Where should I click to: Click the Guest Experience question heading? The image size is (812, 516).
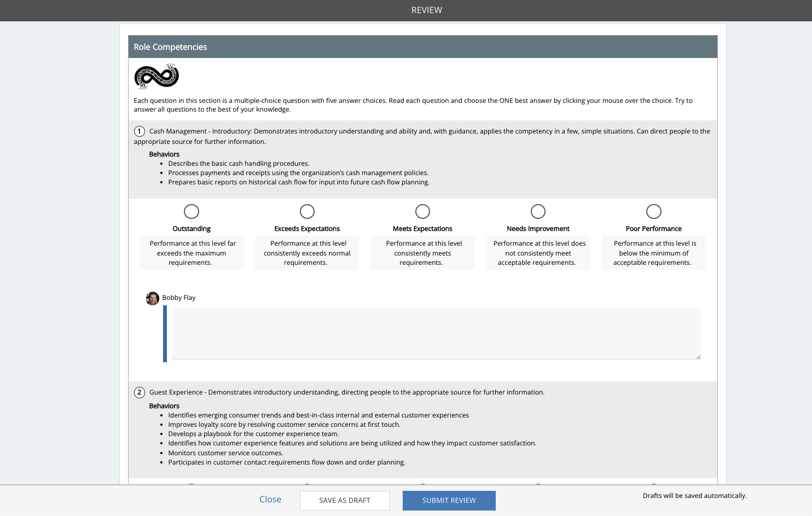pos(347,392)
